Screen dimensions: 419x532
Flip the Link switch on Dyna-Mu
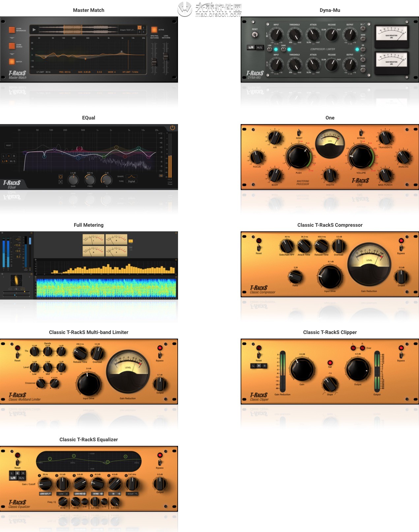pos(270,49)
